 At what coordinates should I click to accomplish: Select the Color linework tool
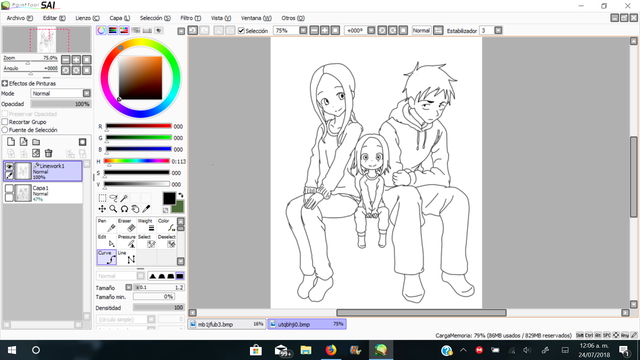pos(166,225)
